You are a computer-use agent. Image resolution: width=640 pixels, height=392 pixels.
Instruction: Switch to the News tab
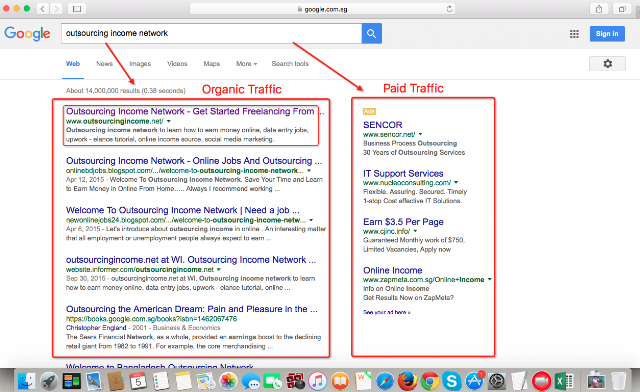click(104, 64)
